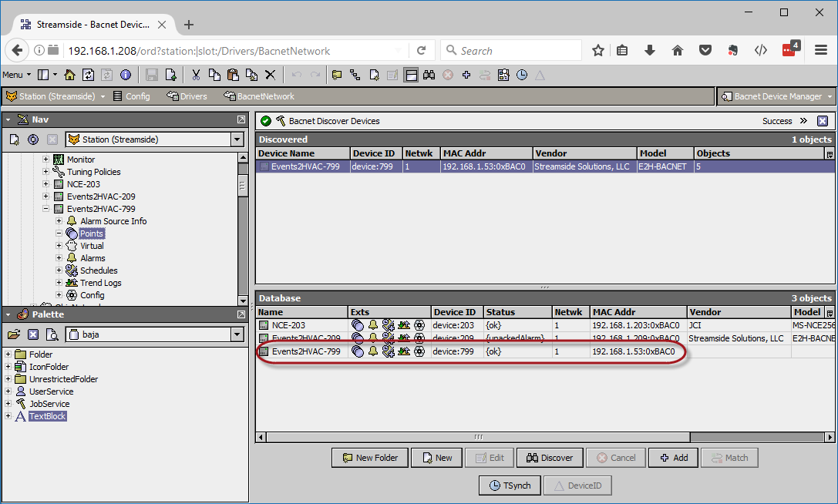Click the Preview palette magnifier icon

tap(52, 334)
